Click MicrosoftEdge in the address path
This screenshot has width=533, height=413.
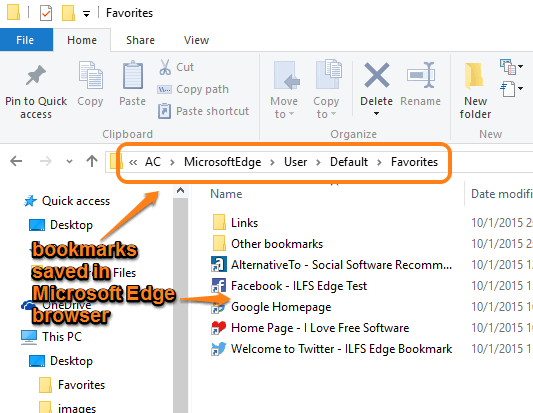[x=223, y=162]
